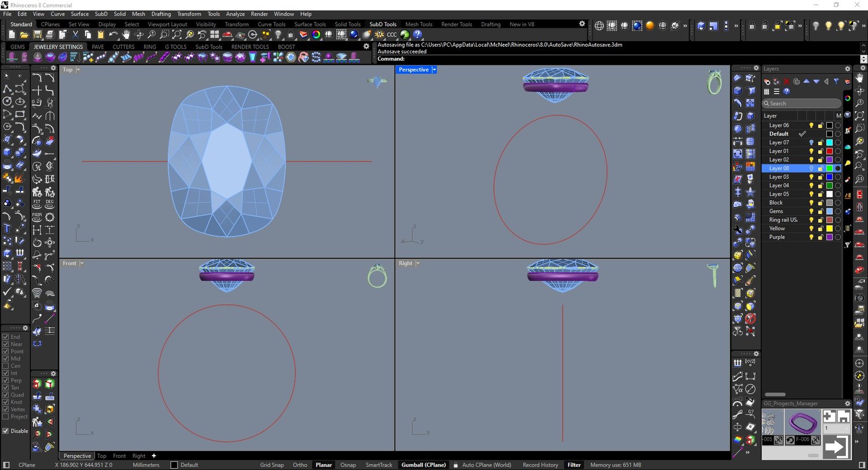Toggle SmartTrack in status bar
This screenshot has height=470, width=868.
point(379,465)
